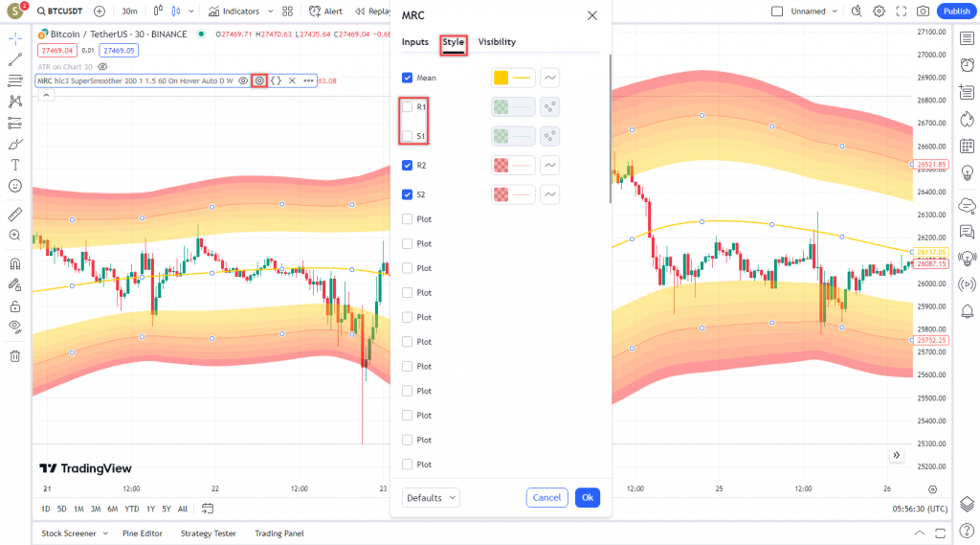This screenshot has height=545, width=980.
Task: Open the Fibonacci retracement tools
Action: [15, 80]
